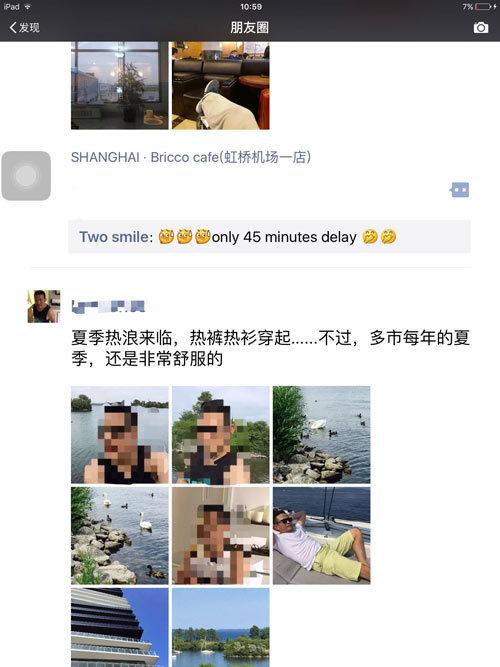Tap the battery indicator in status bar
This screenshot has width=500, height=667.
click(483, 6)
